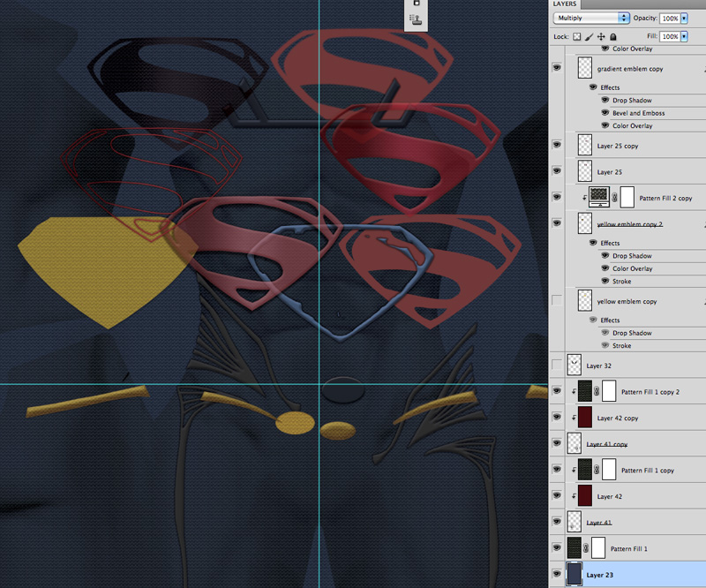Toggle Stroke effect eye on yellow emblem copy 2

click(x=605, y=281)
